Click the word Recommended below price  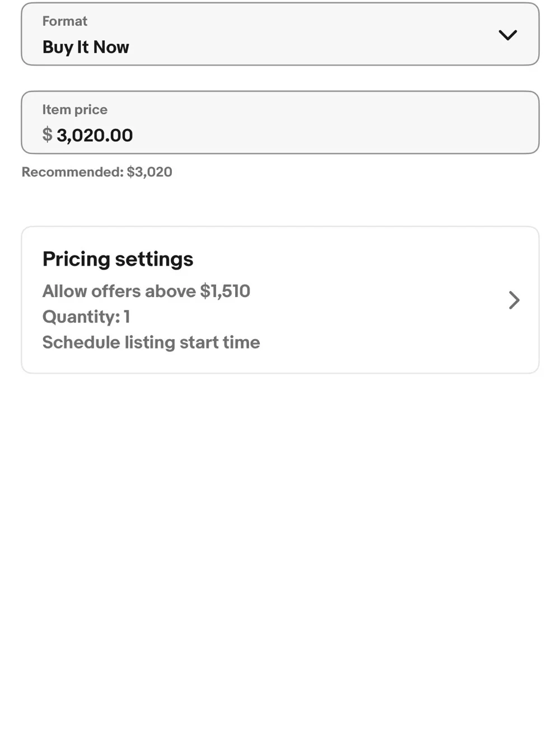(x=72, y=172)
